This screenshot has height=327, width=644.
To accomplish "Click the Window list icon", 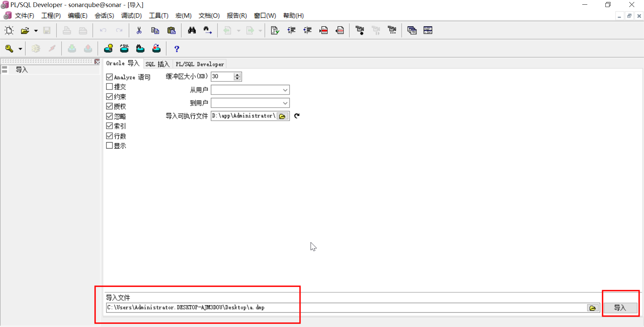I will pos(412,31).
